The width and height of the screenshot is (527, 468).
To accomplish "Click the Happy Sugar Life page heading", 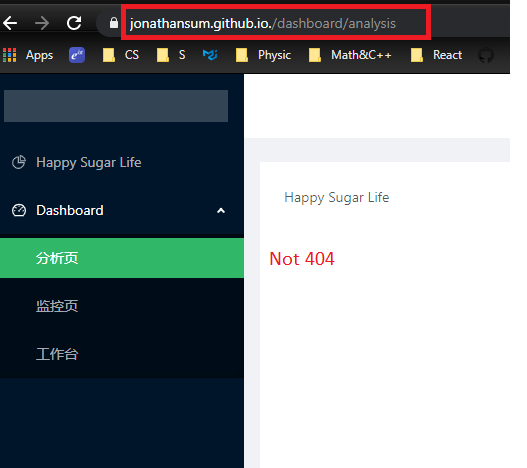I will click(337, 198).
